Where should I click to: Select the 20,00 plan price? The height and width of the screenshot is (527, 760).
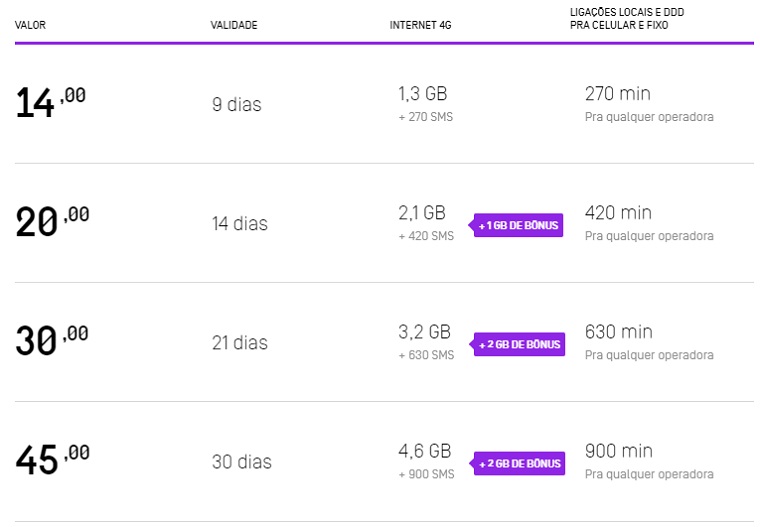click(52, 221)
